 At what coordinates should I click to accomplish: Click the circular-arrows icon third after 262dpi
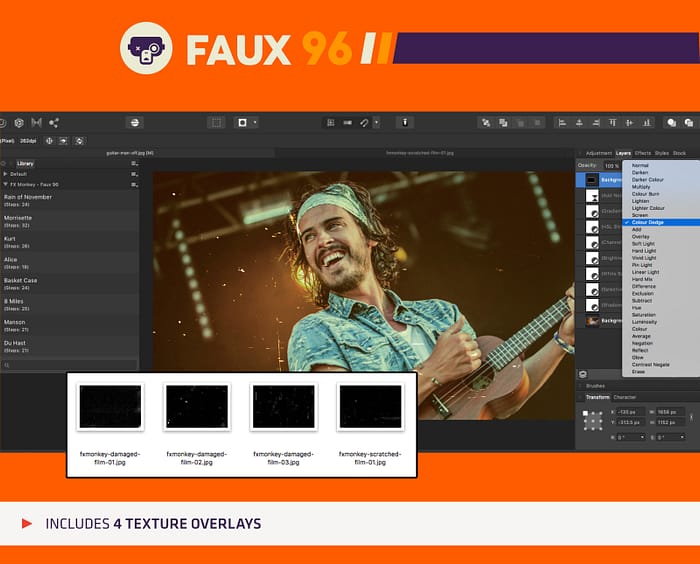coord(79,141)
